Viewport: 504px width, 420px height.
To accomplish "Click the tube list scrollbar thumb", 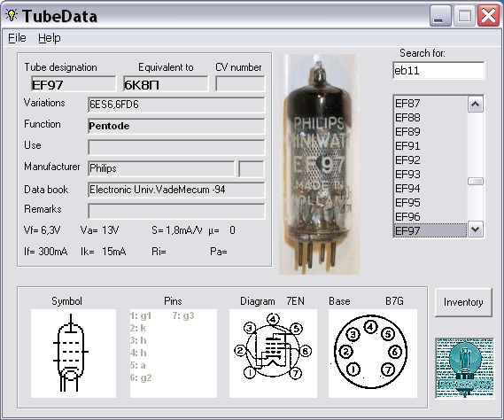I will click(476, 182).
